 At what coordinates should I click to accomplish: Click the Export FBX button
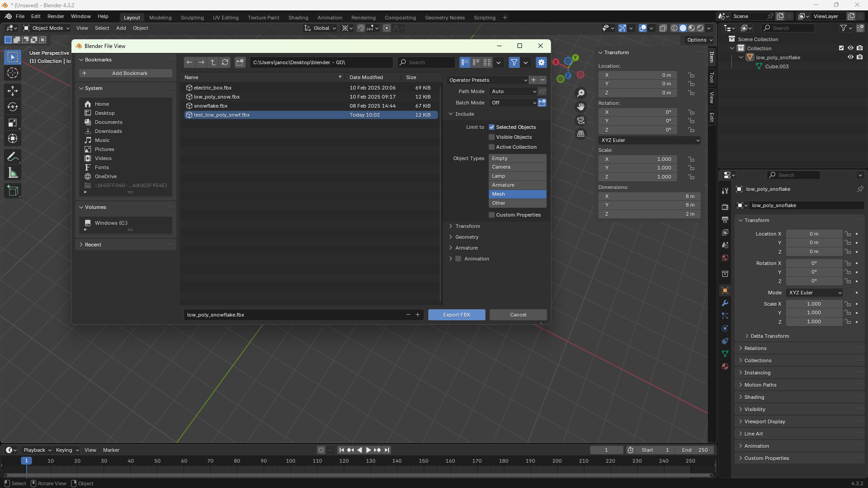point(456,315)
